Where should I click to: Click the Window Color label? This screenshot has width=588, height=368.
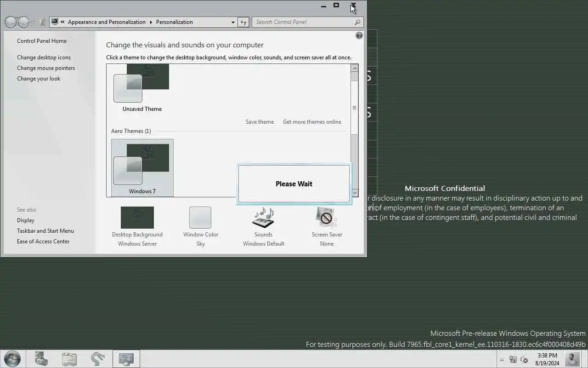(201, 235)
